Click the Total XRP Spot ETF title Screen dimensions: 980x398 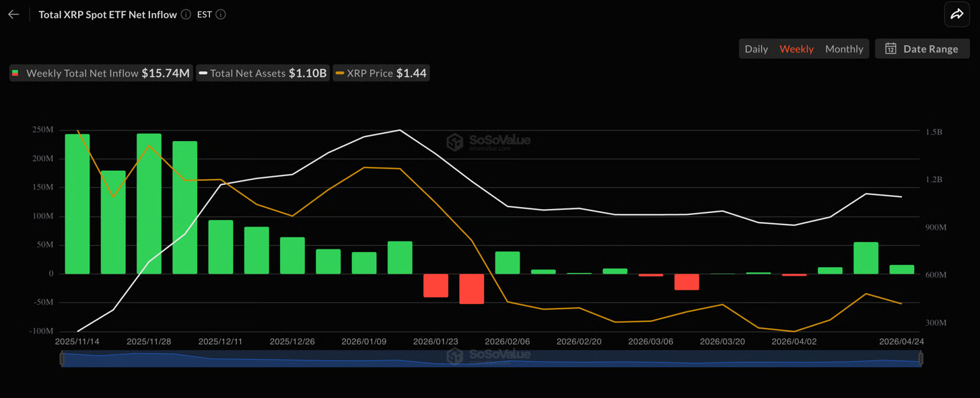108,14
